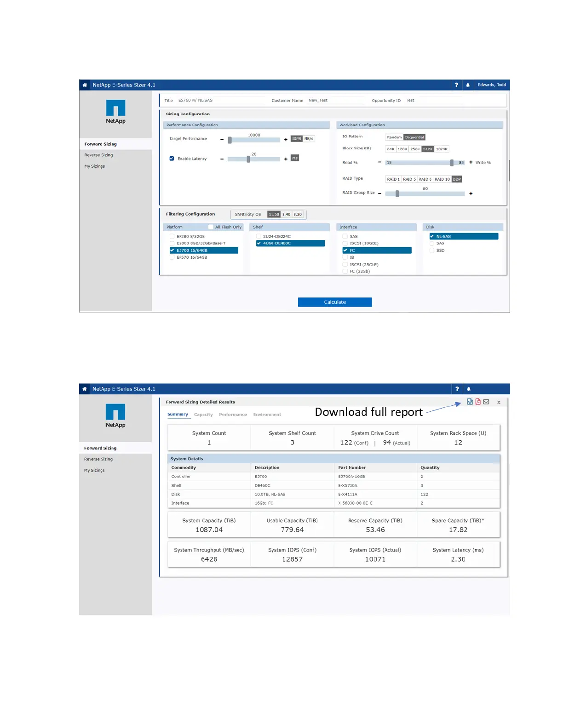Select the MB/s performance unit
The image size is (563, 728).
click(x=309, y=139)
